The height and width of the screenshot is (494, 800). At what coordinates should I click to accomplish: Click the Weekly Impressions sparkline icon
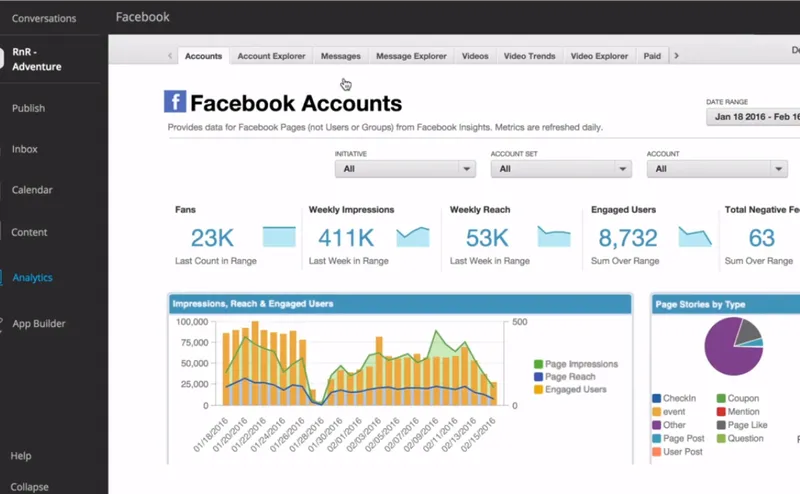pos(413,237)
